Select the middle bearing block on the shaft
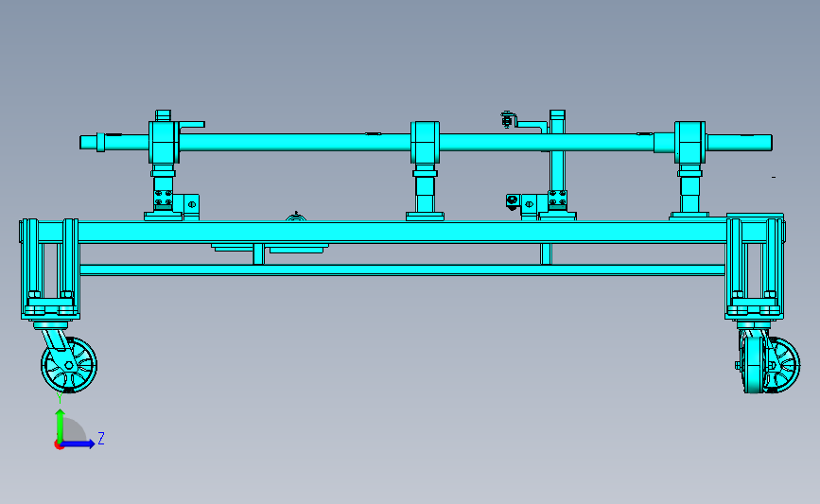The width and height of the screenshot is (820, 504). coord(425,142)
